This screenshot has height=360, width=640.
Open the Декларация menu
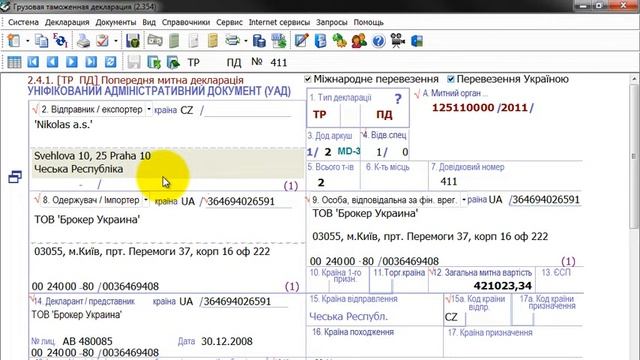[67, 22]
